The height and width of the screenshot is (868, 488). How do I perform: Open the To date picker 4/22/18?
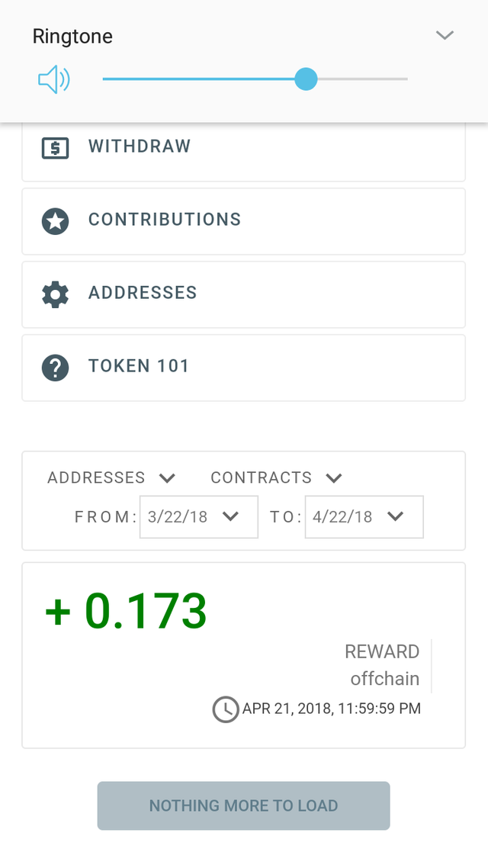click(x=364, y=517)
